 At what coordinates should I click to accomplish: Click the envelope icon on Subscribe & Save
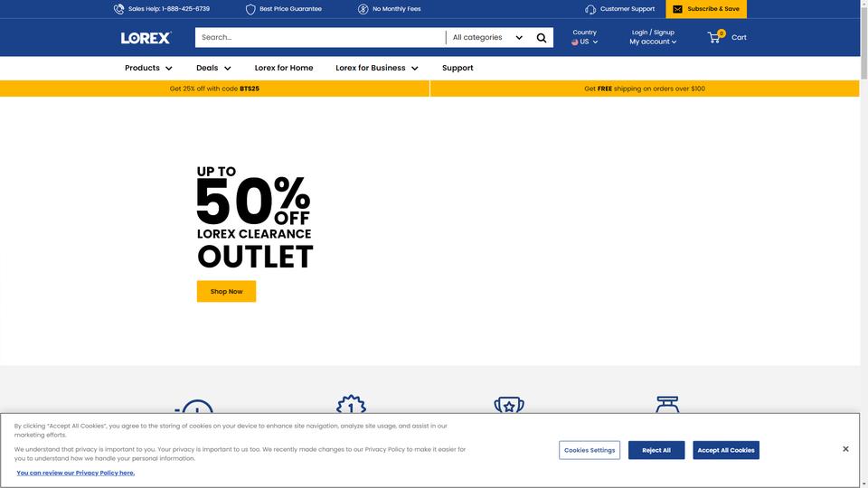(x=677, y=9)
